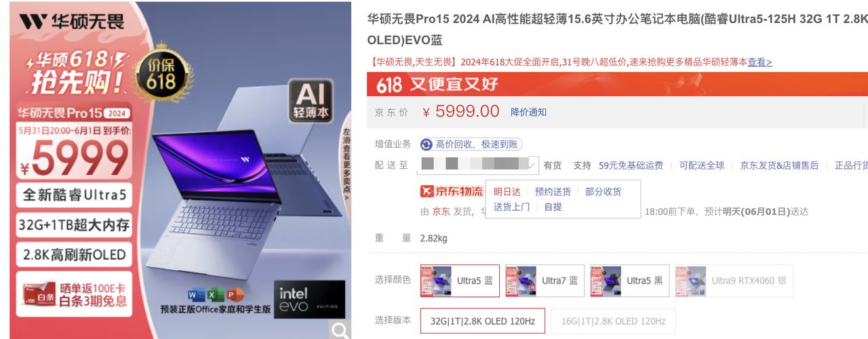Click the 明日达 delivery option
Viewport: 868px width, 339px height.
(x=507, y=192)
